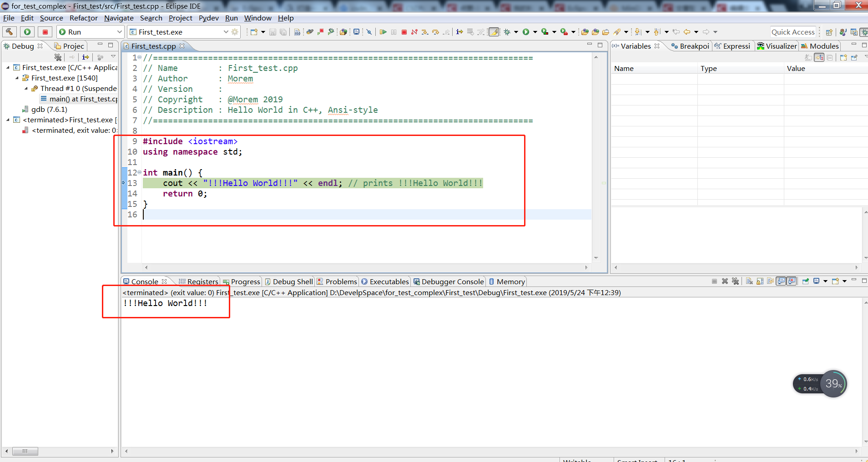Toggle Show Console When Standard Out Changes
The width and height of the screenshot is (868, 462).
tap(781, 281)
